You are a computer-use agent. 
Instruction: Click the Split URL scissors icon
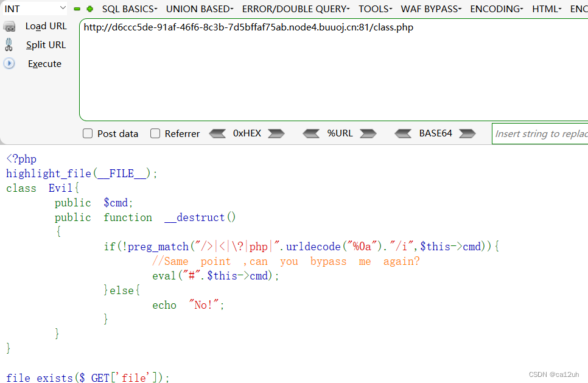click(x=9, y=44)
